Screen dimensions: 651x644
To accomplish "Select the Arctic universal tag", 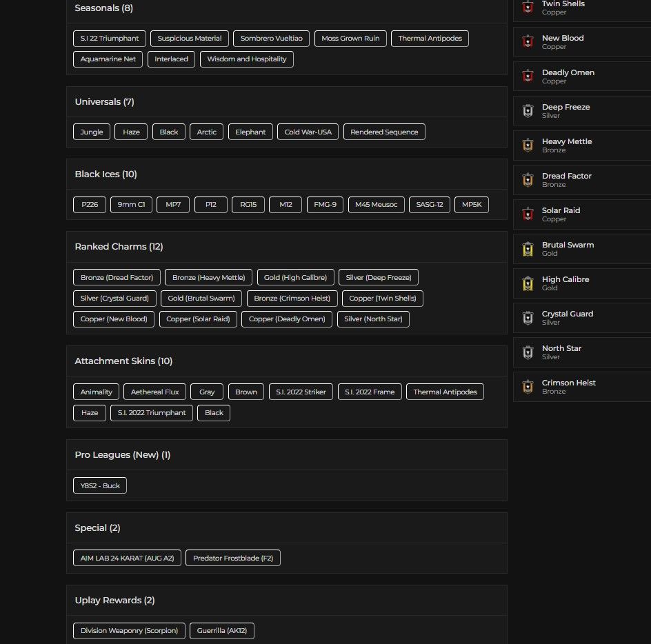I will pos(206,132).
